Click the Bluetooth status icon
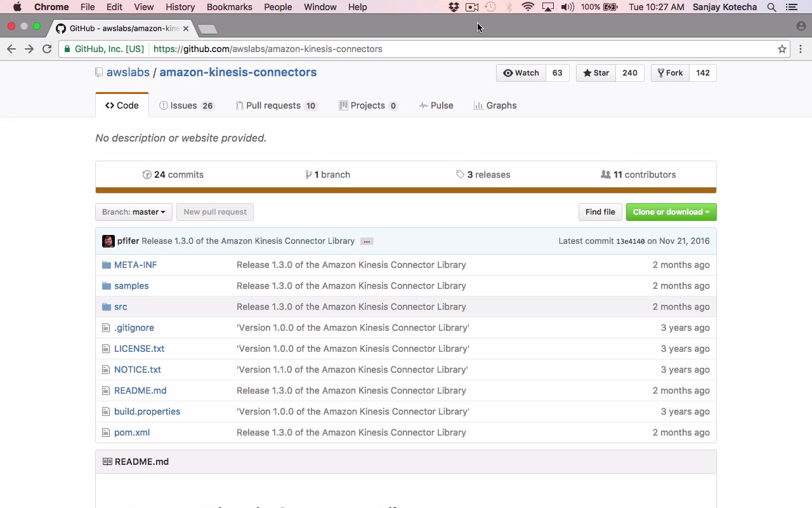812x508 pixels. (x=509, y=7)
